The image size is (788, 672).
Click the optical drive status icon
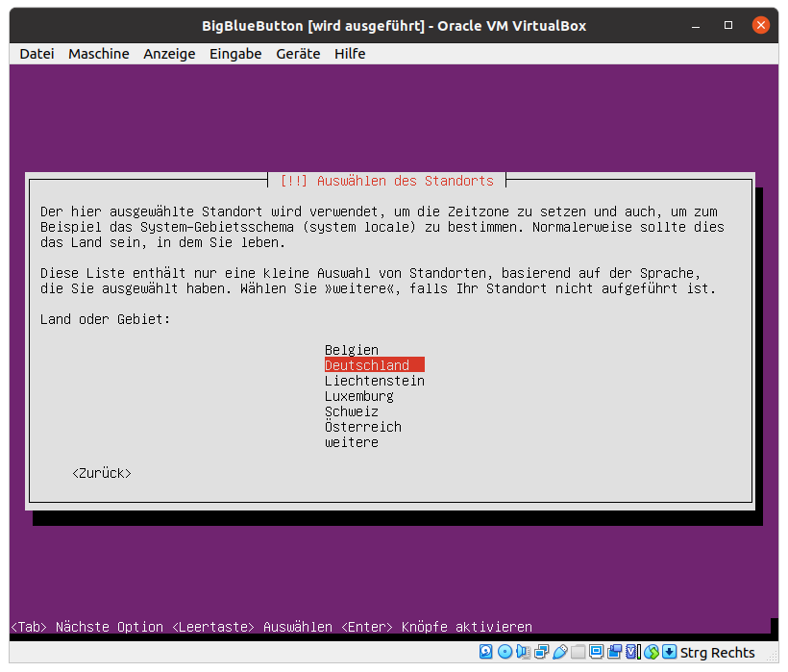505,652
